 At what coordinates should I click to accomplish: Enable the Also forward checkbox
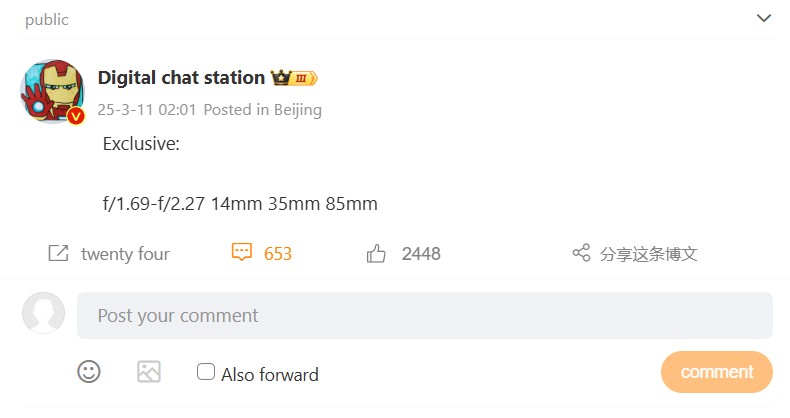click(x=206, y=372)
